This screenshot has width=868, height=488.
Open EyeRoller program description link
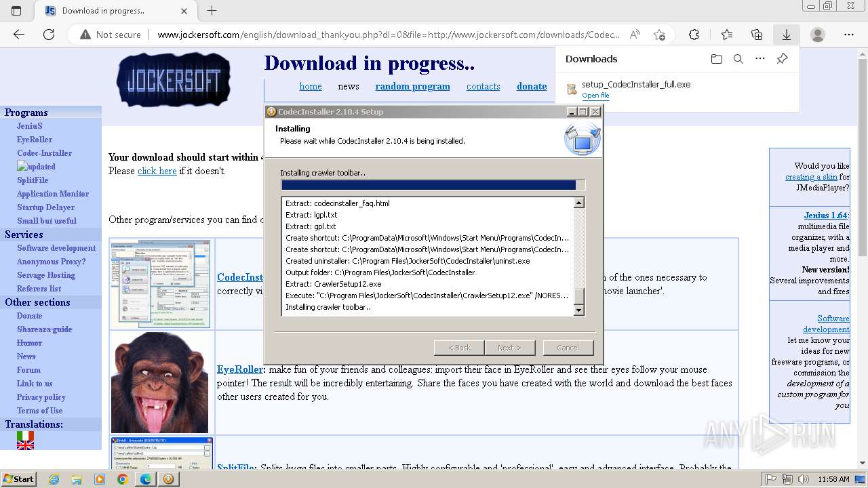[239, 369]
